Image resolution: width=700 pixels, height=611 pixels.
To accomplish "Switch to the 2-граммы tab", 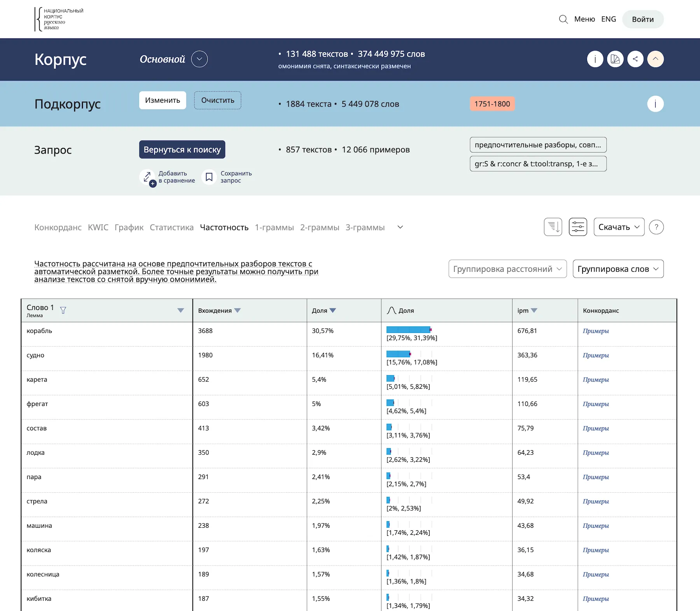I will tap(320, 227).
